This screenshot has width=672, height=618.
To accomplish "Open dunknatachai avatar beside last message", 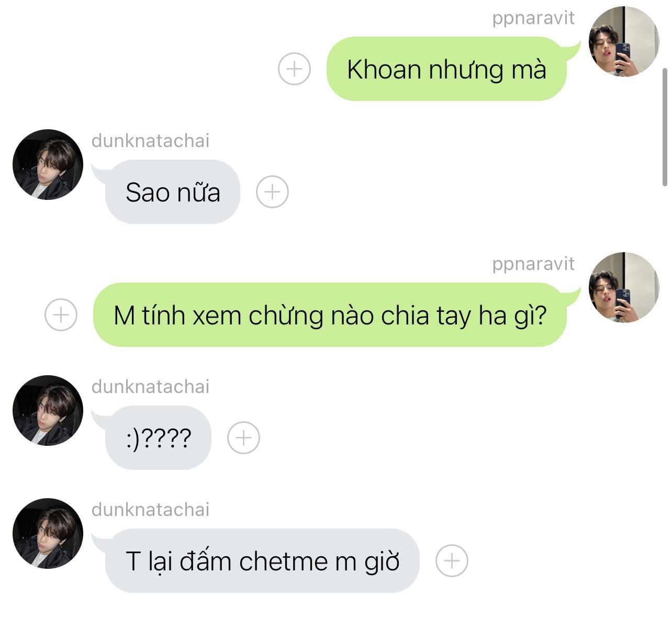I will [48, 533].
